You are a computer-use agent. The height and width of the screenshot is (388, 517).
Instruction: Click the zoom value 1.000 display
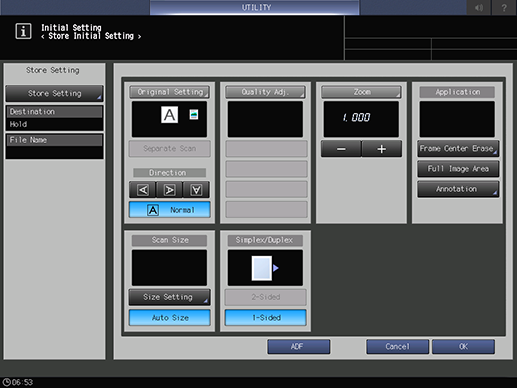[x=361, y=119]
